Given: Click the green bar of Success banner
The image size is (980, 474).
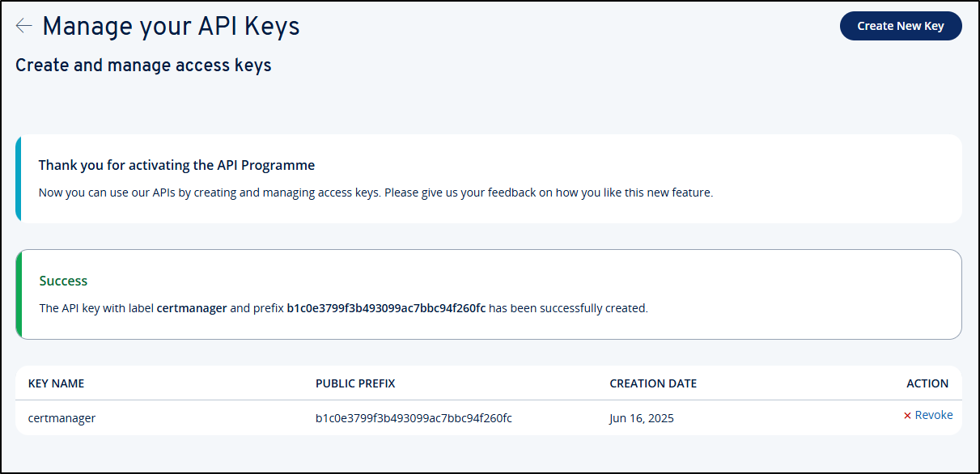Looking at the screenshot, I should [x=19, y=294].
